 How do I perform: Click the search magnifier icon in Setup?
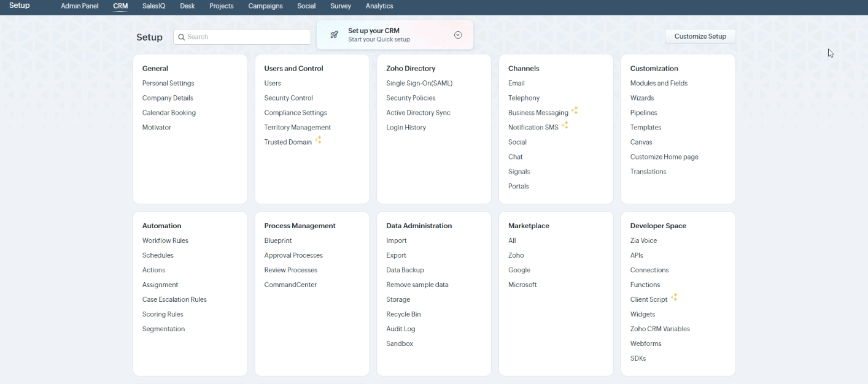[x=181, y=37]
